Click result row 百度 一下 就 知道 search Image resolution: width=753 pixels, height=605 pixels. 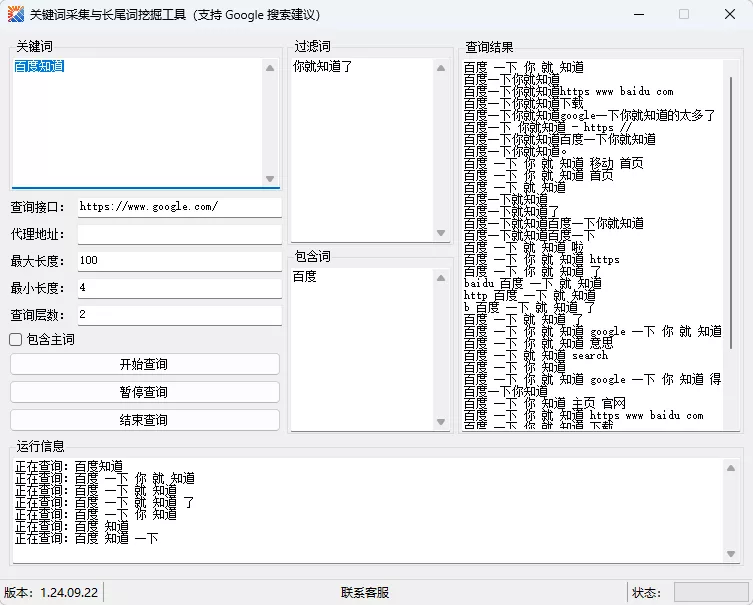(536, 355)
